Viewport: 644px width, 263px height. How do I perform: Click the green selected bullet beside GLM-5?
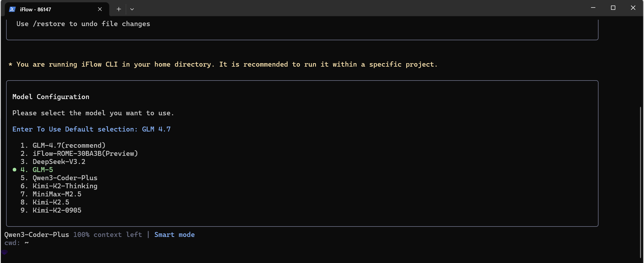coord(14,170)
